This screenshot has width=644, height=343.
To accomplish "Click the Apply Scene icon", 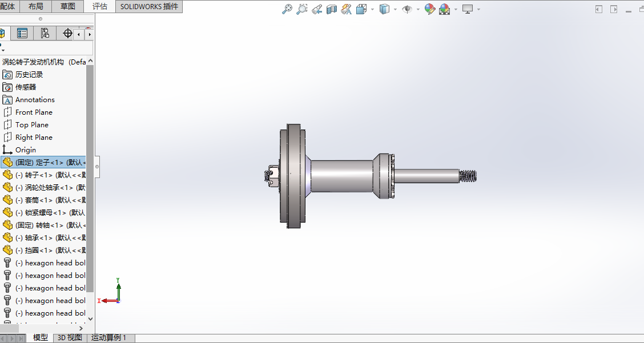I will click(444, 9).
